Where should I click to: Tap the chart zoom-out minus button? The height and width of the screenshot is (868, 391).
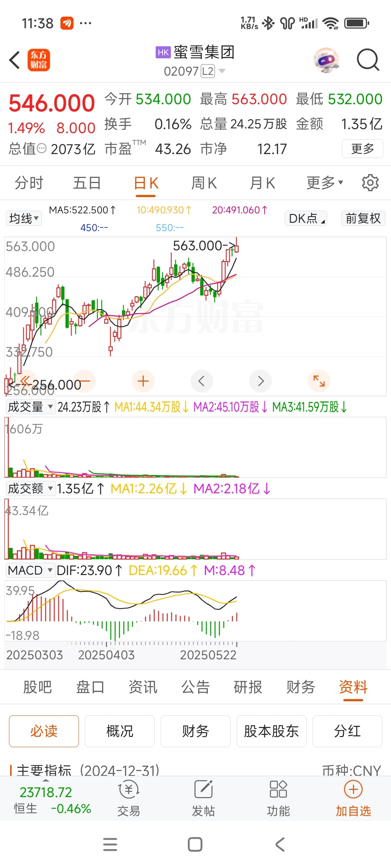pos(84,381)
